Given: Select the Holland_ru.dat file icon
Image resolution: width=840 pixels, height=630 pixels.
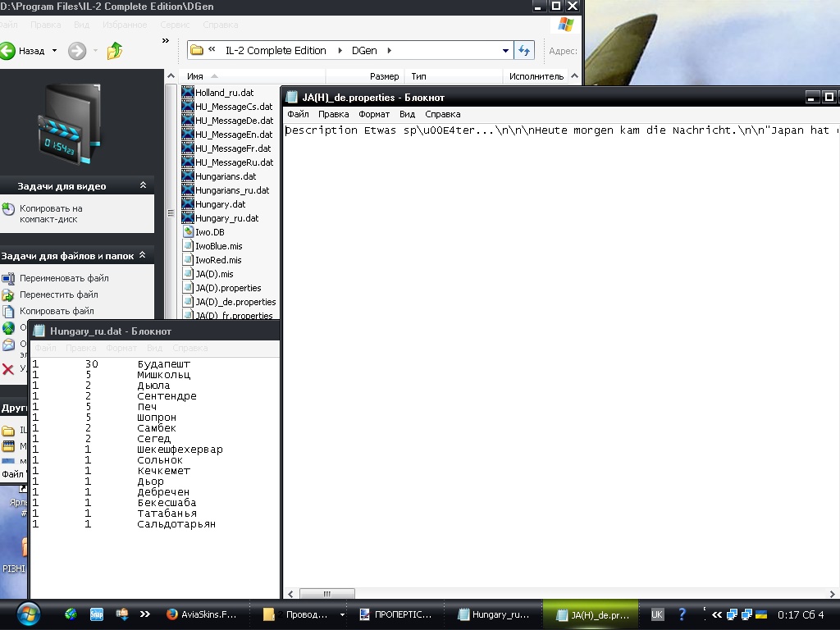Looking at the screenshot, I should point(188,92).
